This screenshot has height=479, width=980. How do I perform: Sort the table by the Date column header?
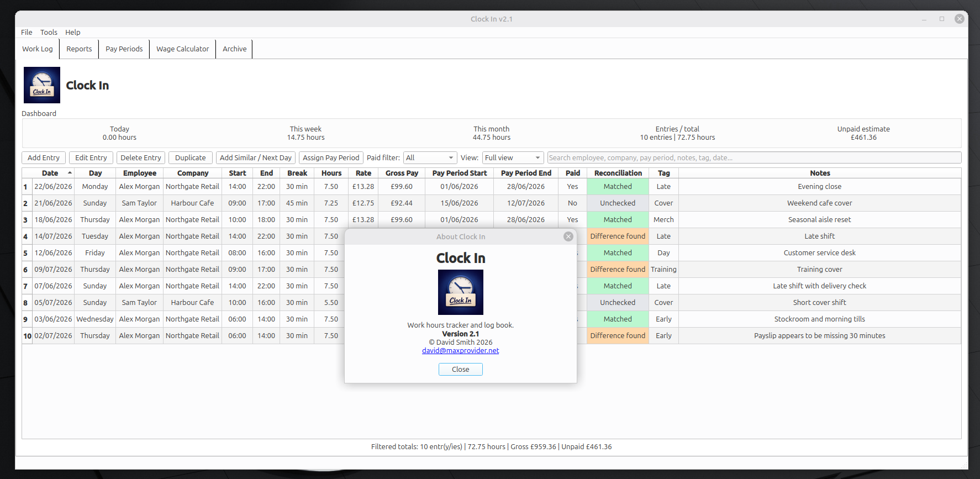click(x=54, y=173)
